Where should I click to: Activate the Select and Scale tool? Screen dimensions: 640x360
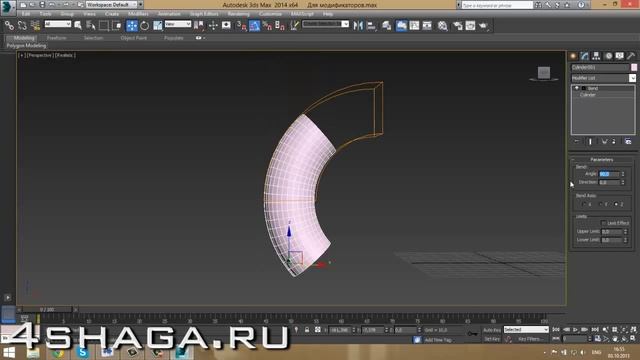(x=158, y=26)
